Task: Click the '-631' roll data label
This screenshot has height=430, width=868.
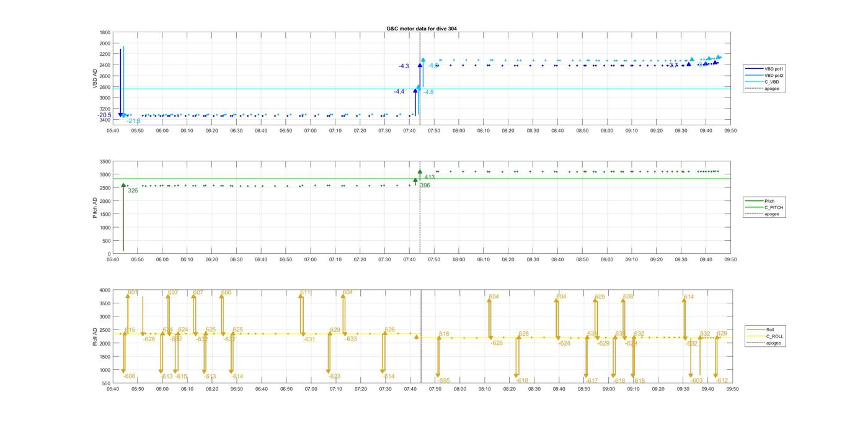Action: [309, 339]
